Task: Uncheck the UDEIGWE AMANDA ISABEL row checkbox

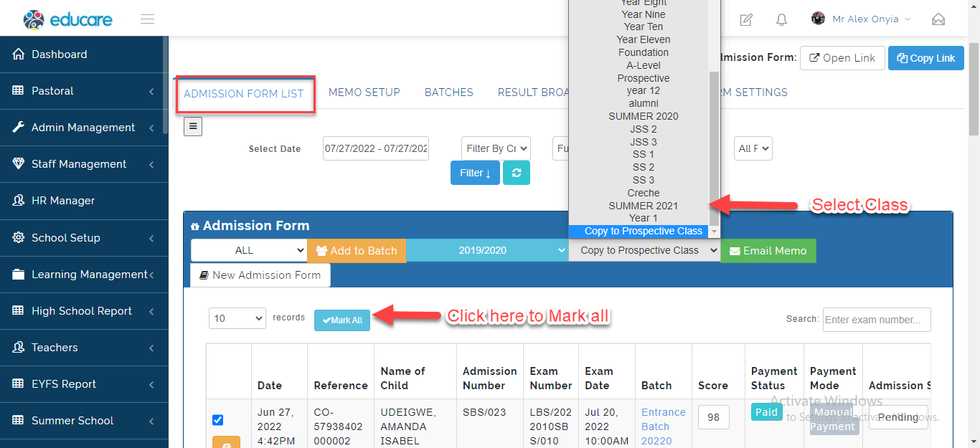Action: point(218,420)
